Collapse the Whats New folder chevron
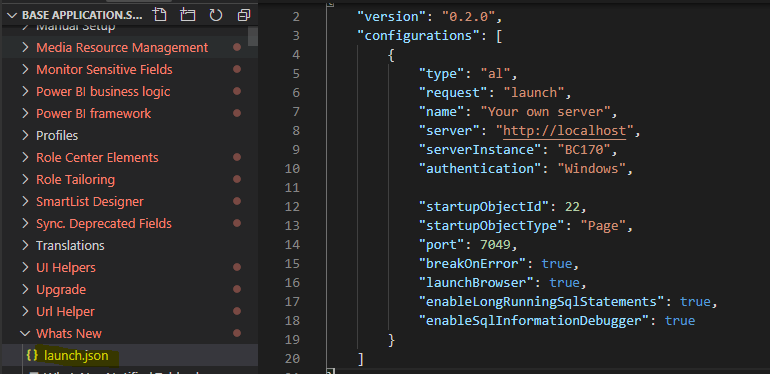This screenshot has height=374, width=770. click(25, 334)
